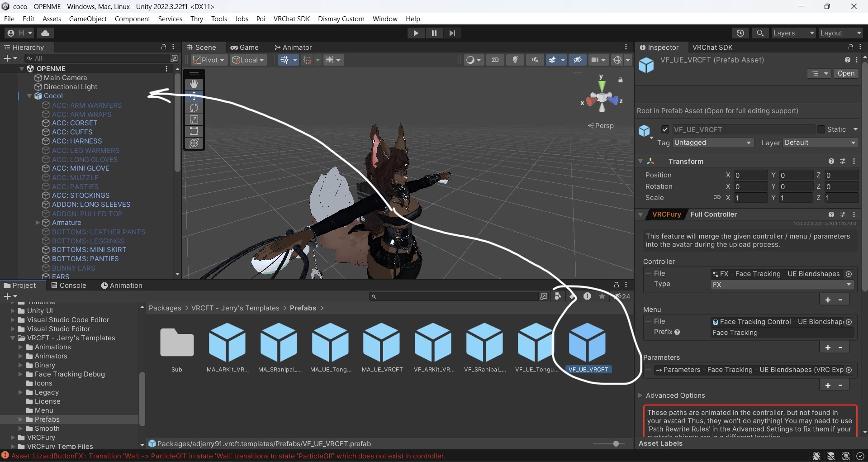Open the GameObject menu
Viewport: 868px width, 462px height.
(x=88, y=19)
